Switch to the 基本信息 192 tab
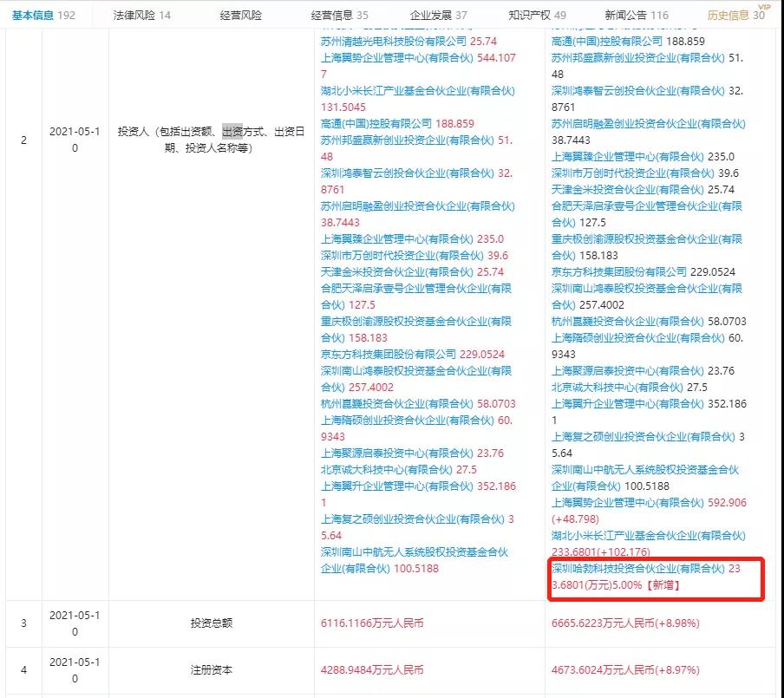The image size is (784, 698). pos(43,15)
